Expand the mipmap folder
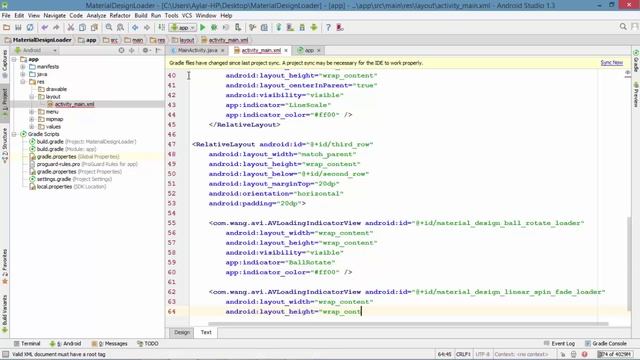 coord(32,119)
